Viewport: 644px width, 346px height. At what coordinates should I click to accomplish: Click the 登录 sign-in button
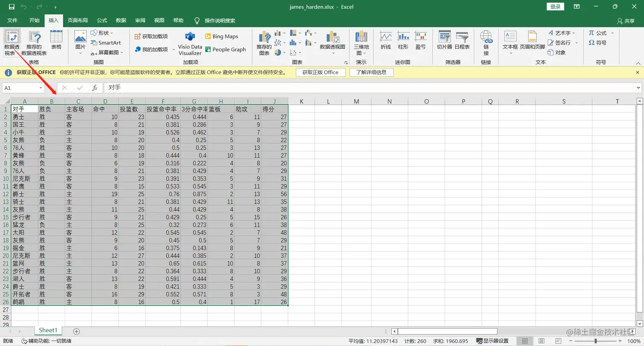coord(555,6)
